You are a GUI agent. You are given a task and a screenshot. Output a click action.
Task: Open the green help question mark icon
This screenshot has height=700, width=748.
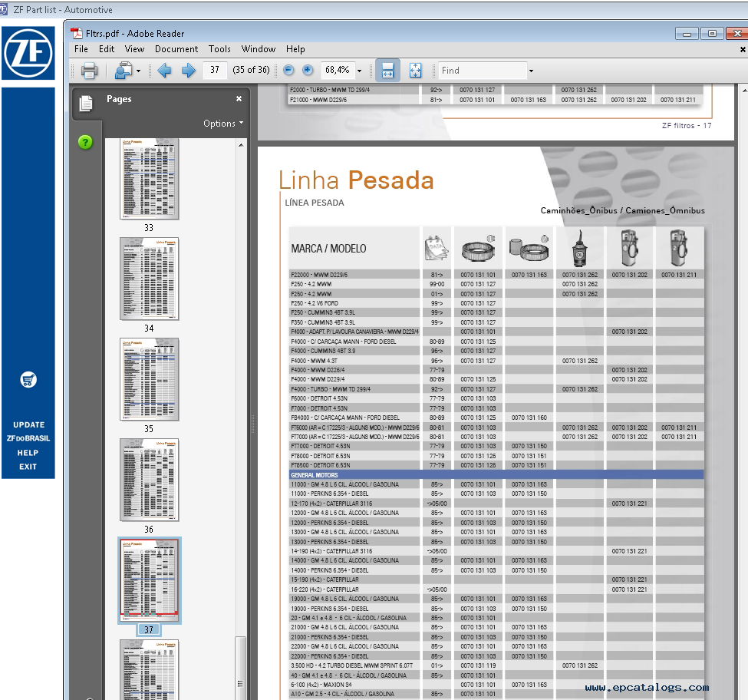point(85,142)
